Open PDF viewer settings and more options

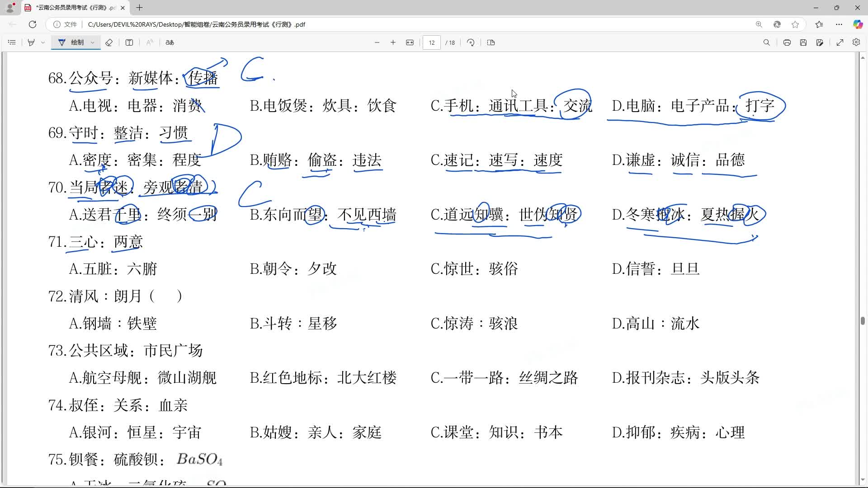pos(857,42)
